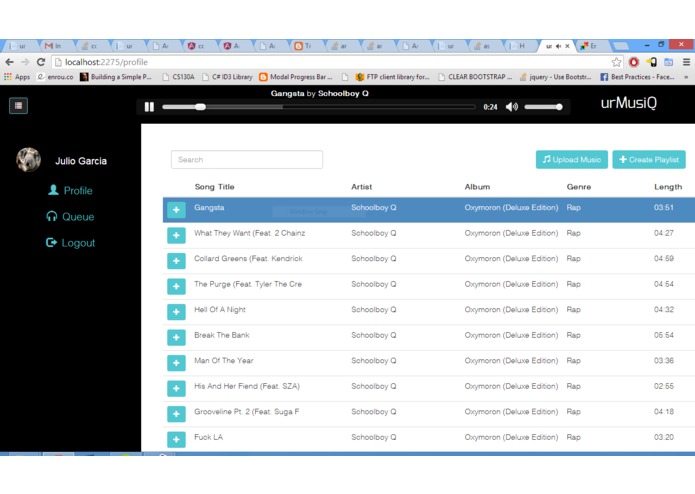
Task: Add Man Of The Year with plus icon
Action: tap(176, 363)
